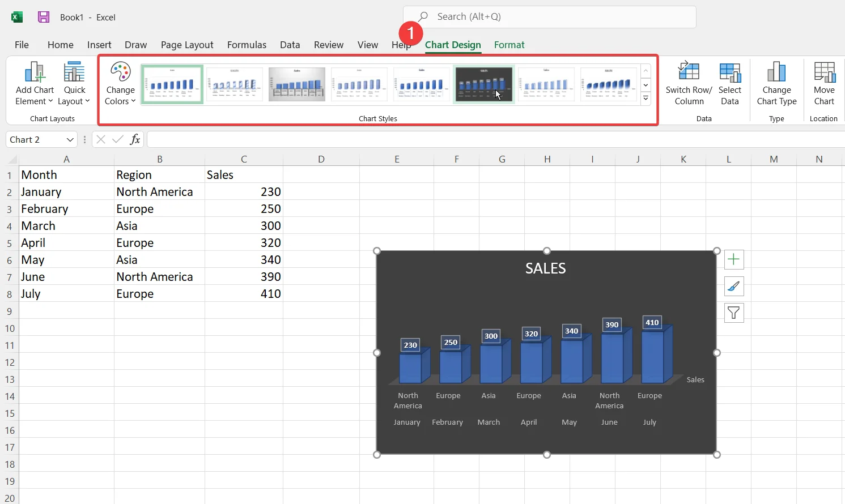Select the first chart style thumbnail
The width and height of the screenshot is (845, 504).
[172, 84]
